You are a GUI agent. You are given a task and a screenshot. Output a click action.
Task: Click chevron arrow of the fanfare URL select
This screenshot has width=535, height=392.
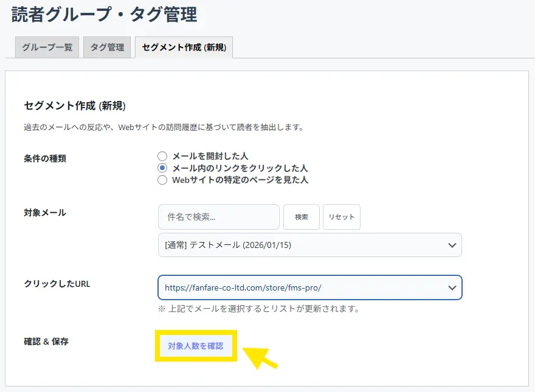click(x=452, y=287)
